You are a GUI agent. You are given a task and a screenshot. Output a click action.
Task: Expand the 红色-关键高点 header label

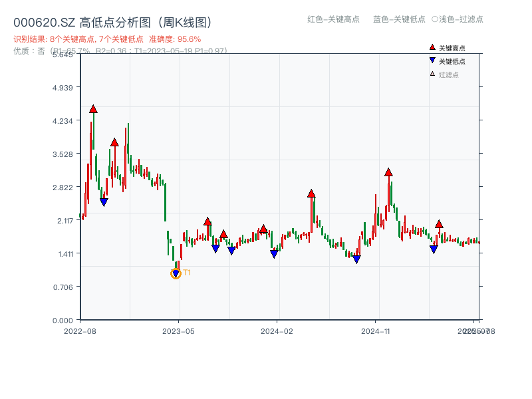[x=332, y=20]
